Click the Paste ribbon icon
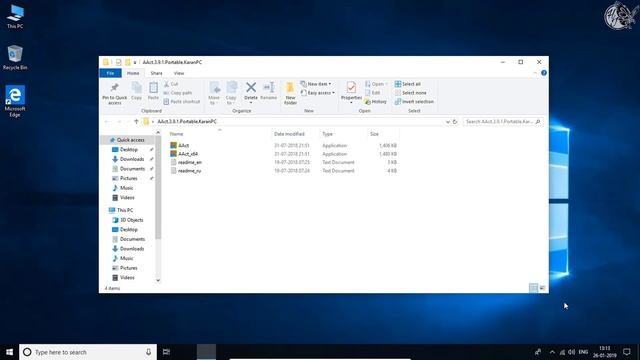The width and height of the screenshot is (640, 360). click(x=153, y=91)
